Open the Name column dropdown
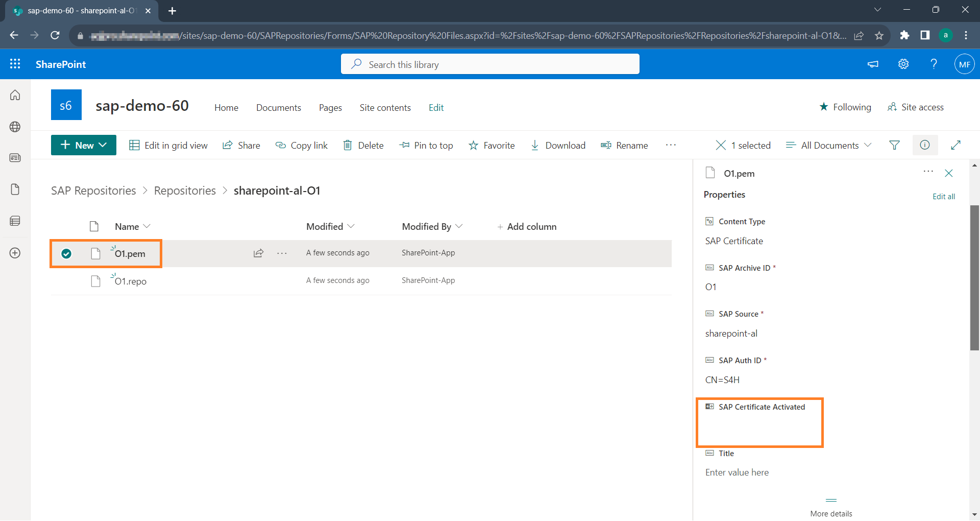980x521 pixels. [x=132, y=226]
